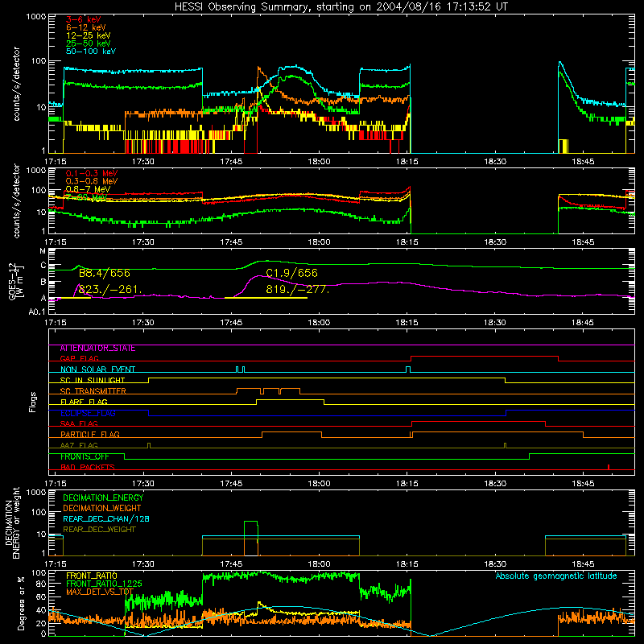Click the SC_IN_SUNLIGHT flag label
The height and width of the screenshot is (644, 644).
pyautogui.click(x=93, y=380)
